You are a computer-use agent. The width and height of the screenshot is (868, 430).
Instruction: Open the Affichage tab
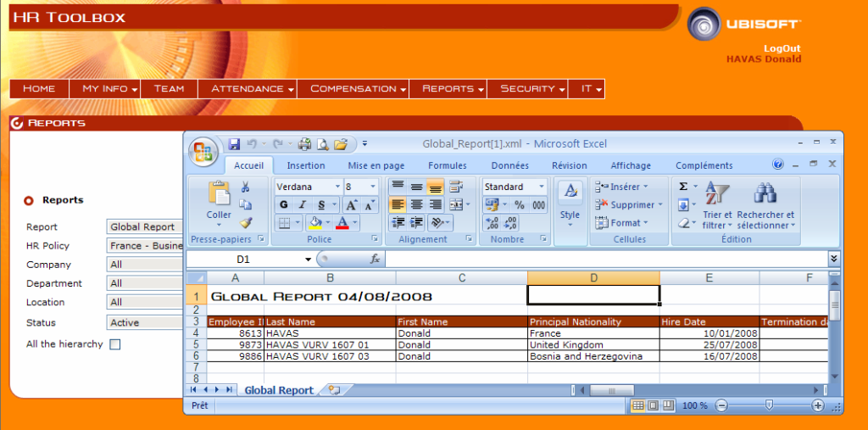click(x=631, y=165)
